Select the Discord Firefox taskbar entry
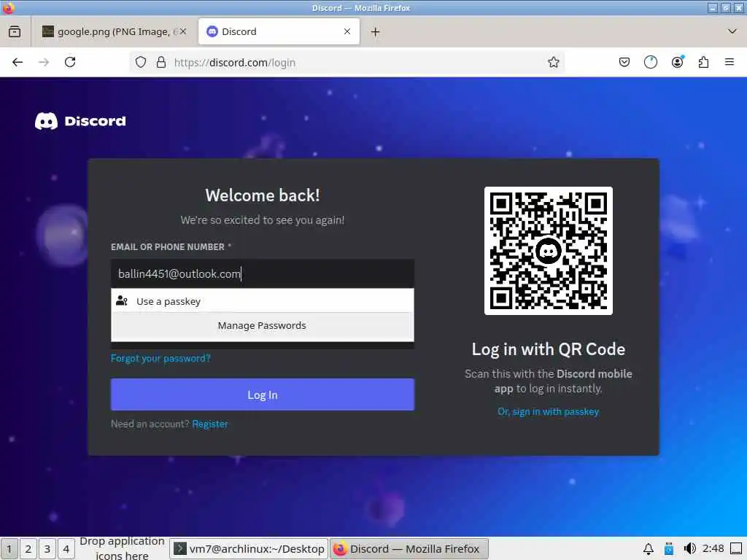Image resolution: width=747 pixels, height=560 pixels. 409,549
